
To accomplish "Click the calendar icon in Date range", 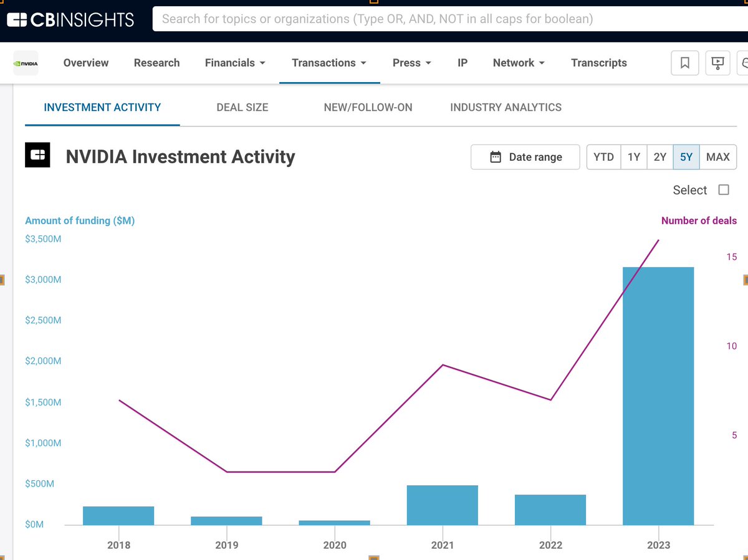I will (496, 157).
